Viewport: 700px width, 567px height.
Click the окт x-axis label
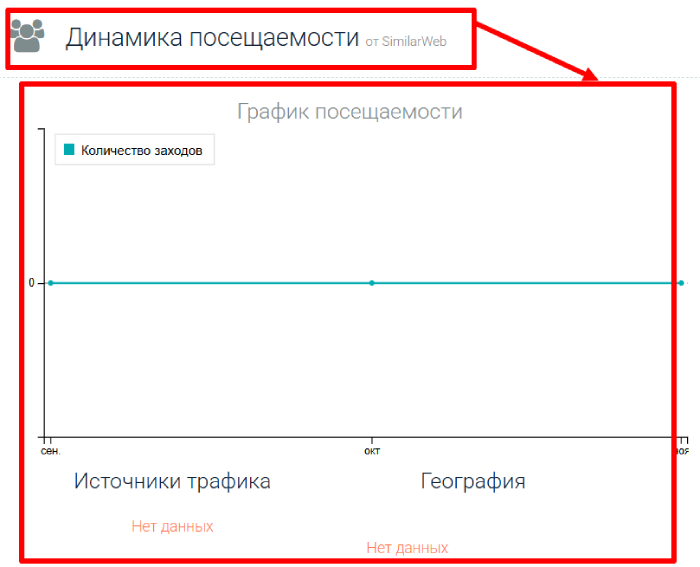click(372, 450)
